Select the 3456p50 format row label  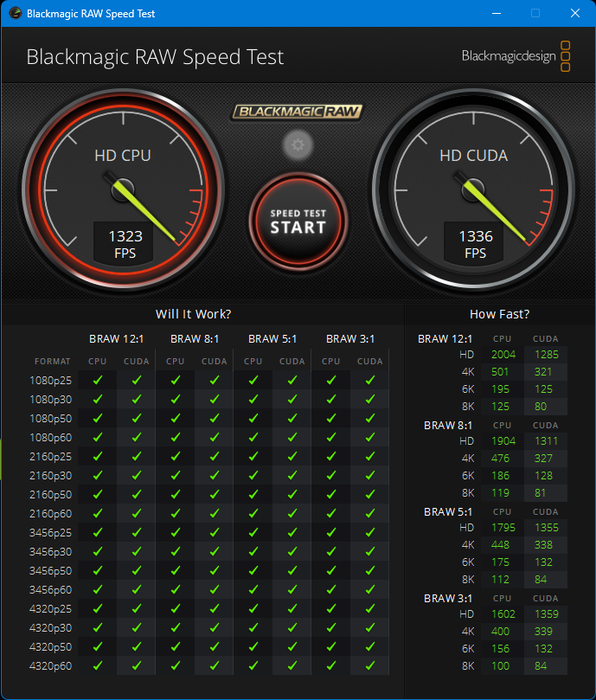point(50,571)
